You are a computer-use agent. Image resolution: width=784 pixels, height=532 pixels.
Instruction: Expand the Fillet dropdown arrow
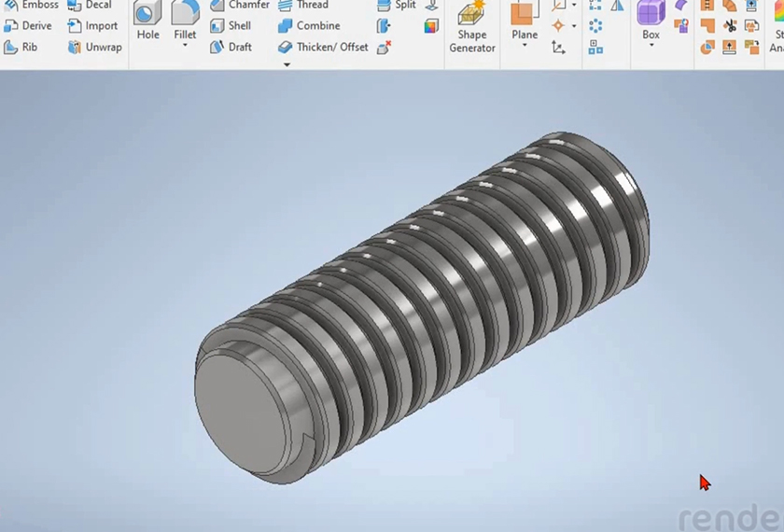pos(185,46)
